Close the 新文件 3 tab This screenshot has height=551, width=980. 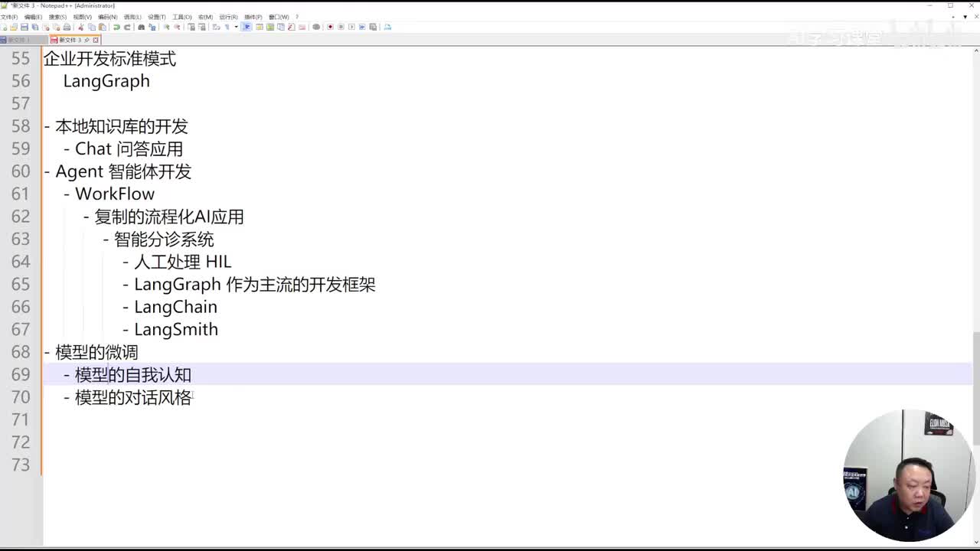click(x=95, y=40)
